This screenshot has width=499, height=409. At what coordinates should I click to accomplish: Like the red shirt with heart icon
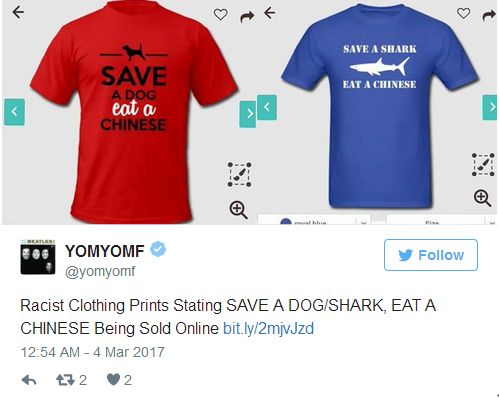pos(220,14)
